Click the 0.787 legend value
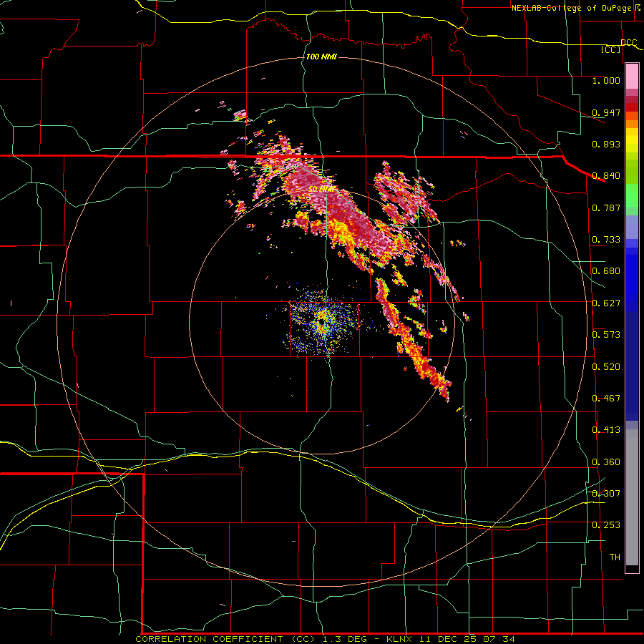The height and width of the screenshot is (644, 644). click(x=606, y=208)
